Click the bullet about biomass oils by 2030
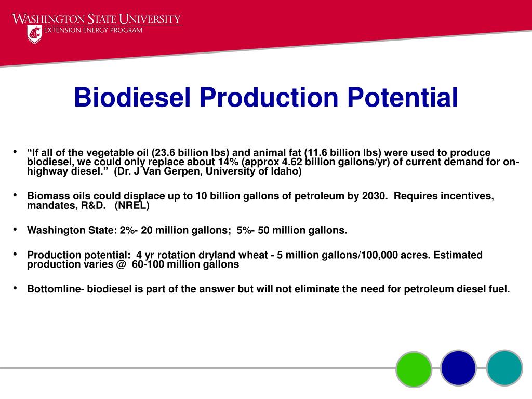 [260, 201]
